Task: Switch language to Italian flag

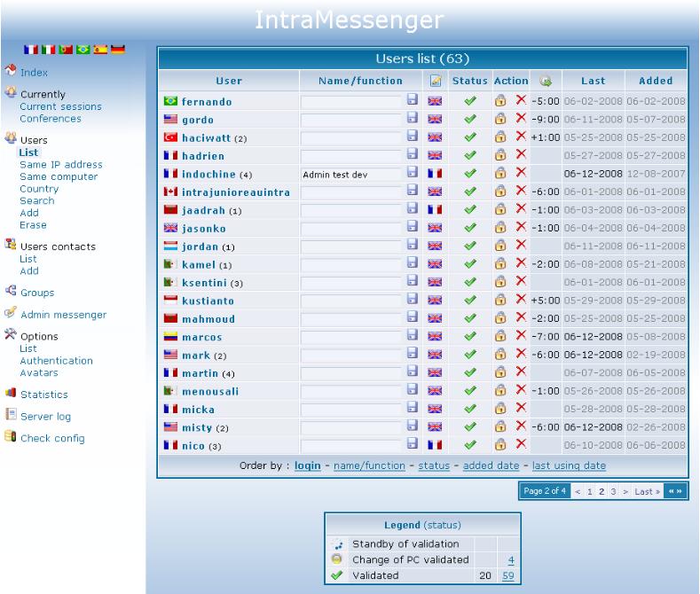Action: (48, 49)
